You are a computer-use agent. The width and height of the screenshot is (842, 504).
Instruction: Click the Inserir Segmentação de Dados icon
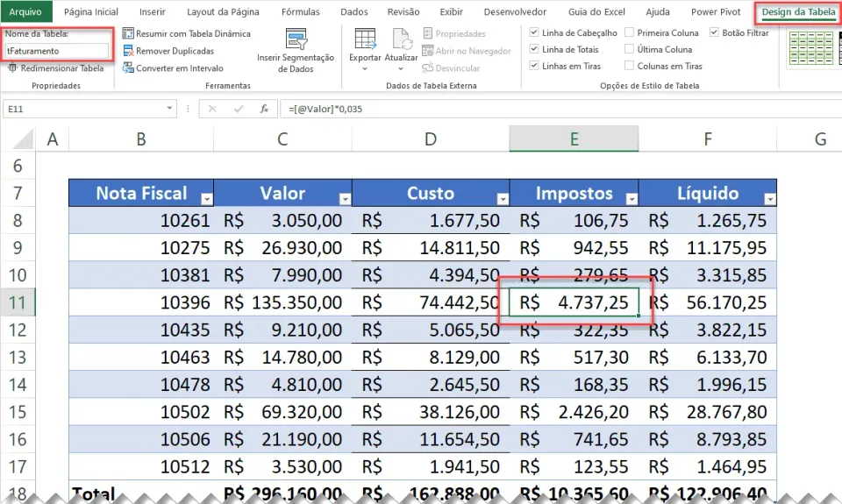[x=296, y=39]
